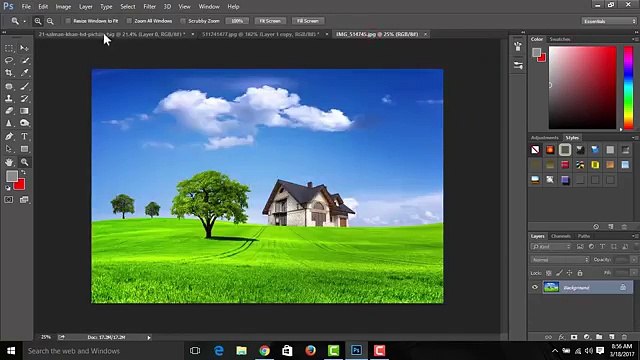Select the Rectangular Marquee tool
Screen dimensions: 640x360
[9, 48]
